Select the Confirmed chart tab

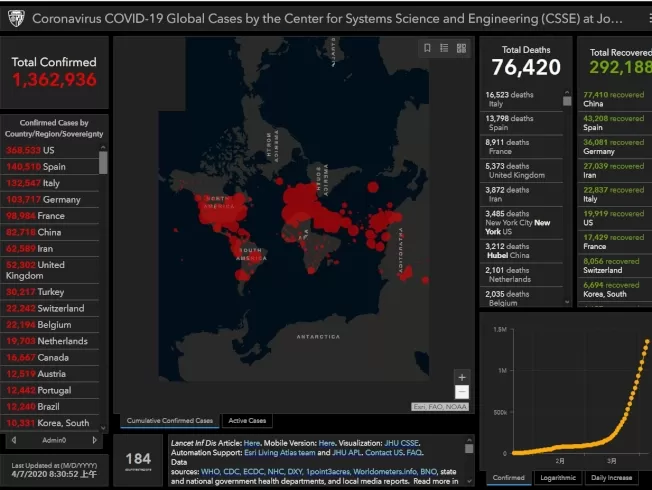(x=509, y=478)
